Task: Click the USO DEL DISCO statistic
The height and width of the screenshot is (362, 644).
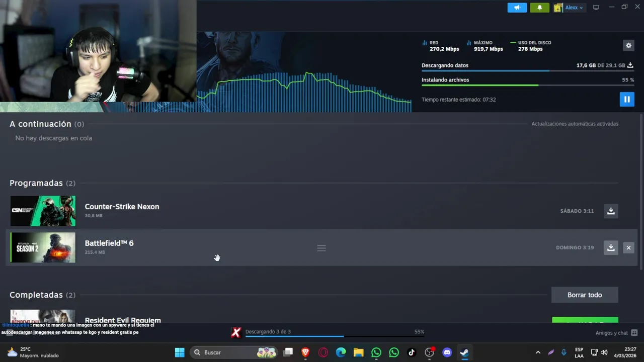Action: coord(531,46)
